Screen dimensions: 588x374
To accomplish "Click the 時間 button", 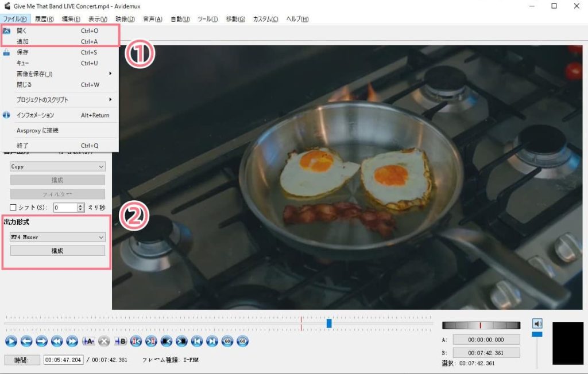I will (22, 360).
